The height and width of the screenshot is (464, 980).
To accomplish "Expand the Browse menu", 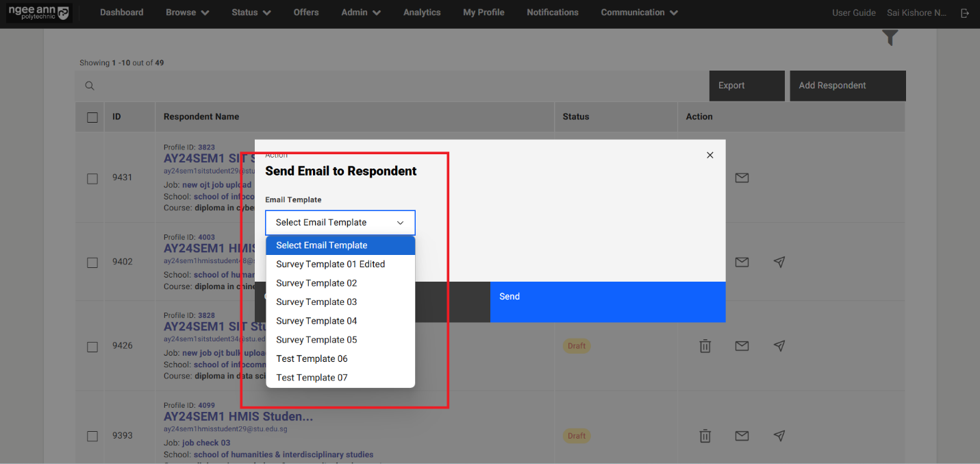I will [x=187, y=12].
